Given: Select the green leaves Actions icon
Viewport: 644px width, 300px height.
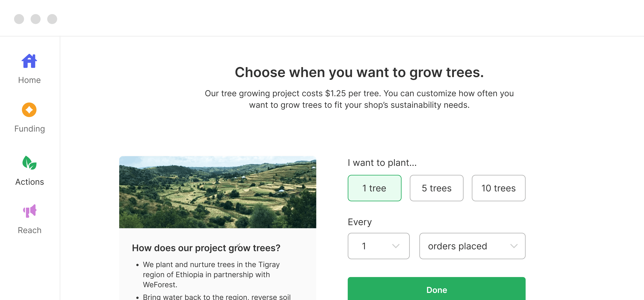Looking at the screenshot, I should [x=29, y=163].
